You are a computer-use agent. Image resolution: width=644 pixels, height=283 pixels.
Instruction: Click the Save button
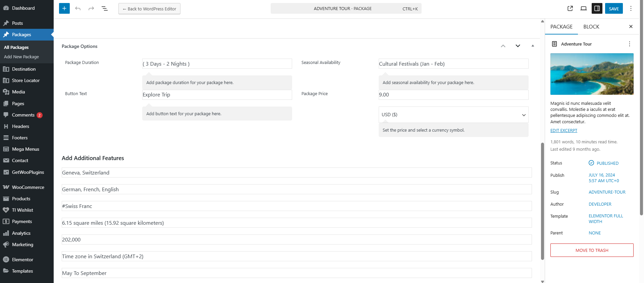coord(614,9)
